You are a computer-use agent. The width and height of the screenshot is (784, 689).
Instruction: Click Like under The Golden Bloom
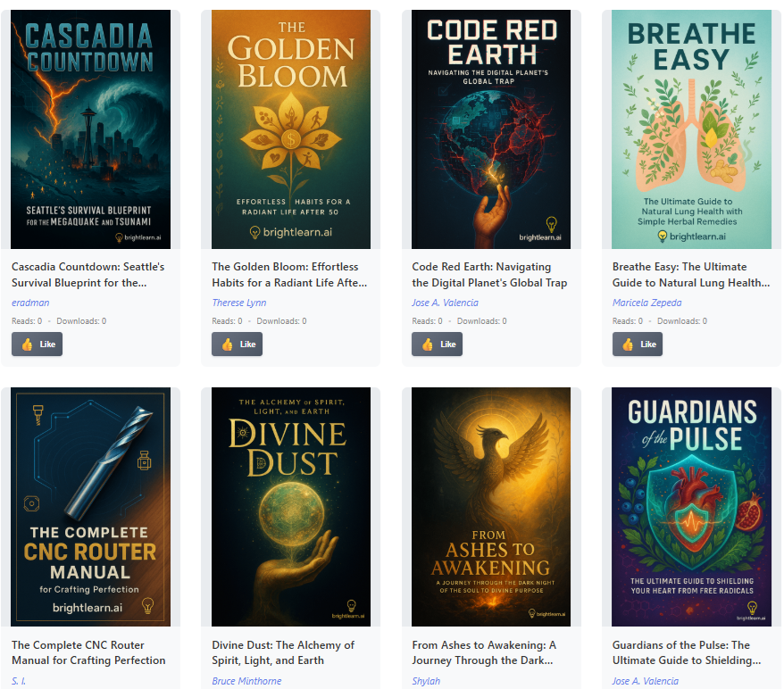237,344
